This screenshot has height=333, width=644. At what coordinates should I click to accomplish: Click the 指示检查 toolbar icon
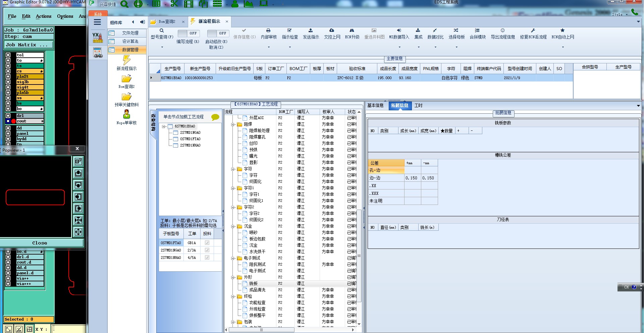coord(290,31)
